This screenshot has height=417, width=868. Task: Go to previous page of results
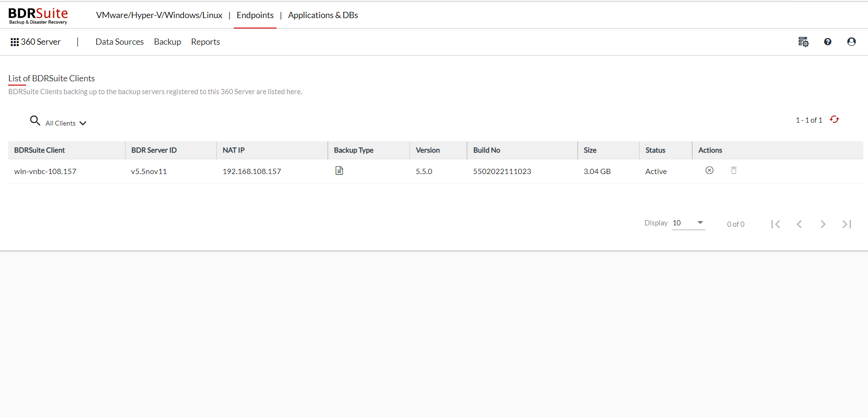point(799,224)
